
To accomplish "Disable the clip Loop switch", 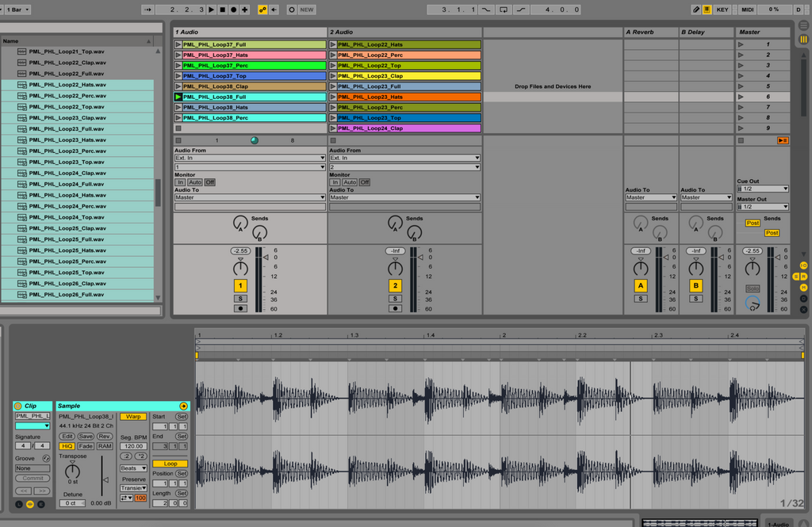I will pyautogui.click(x=170, y=464).
